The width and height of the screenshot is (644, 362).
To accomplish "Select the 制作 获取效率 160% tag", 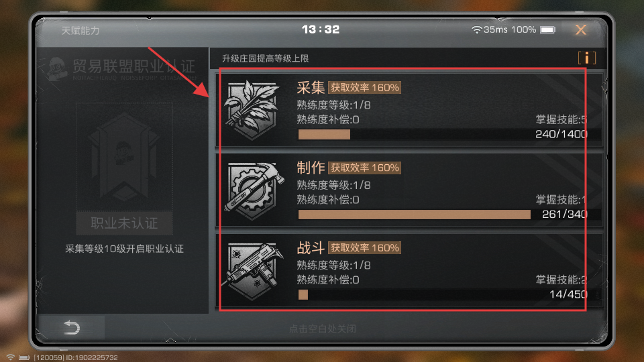I will [x=365, y=168].
